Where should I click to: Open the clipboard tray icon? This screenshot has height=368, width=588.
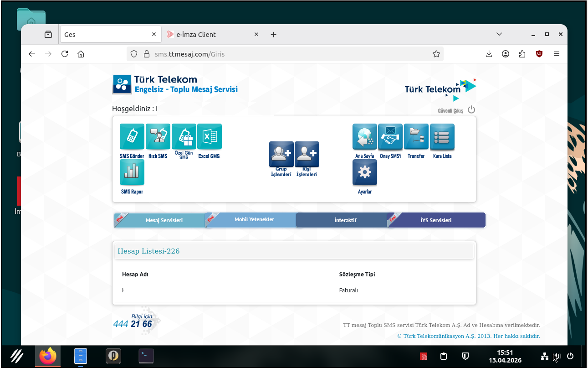click(x=444, y=356)
